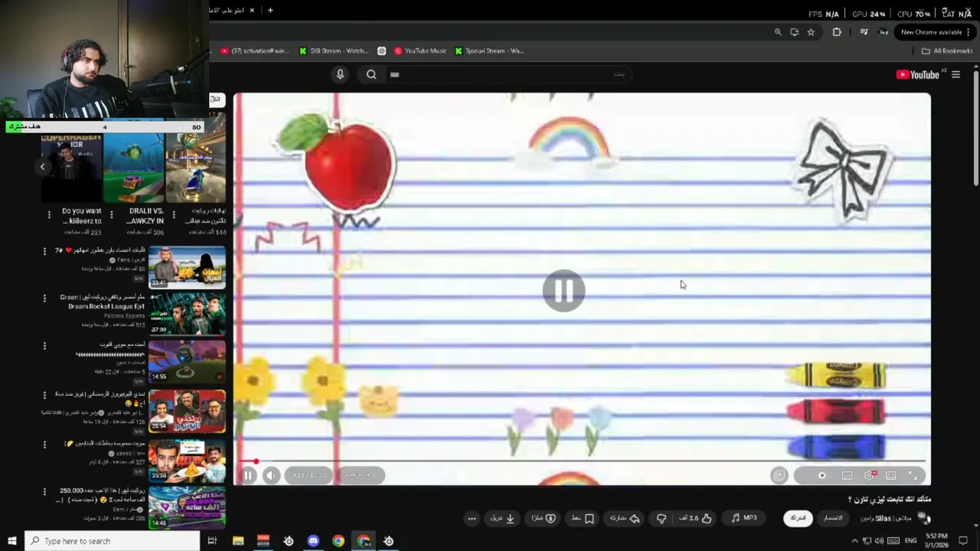Open the 14:55 duration suggested video

[x=187, y=360]
